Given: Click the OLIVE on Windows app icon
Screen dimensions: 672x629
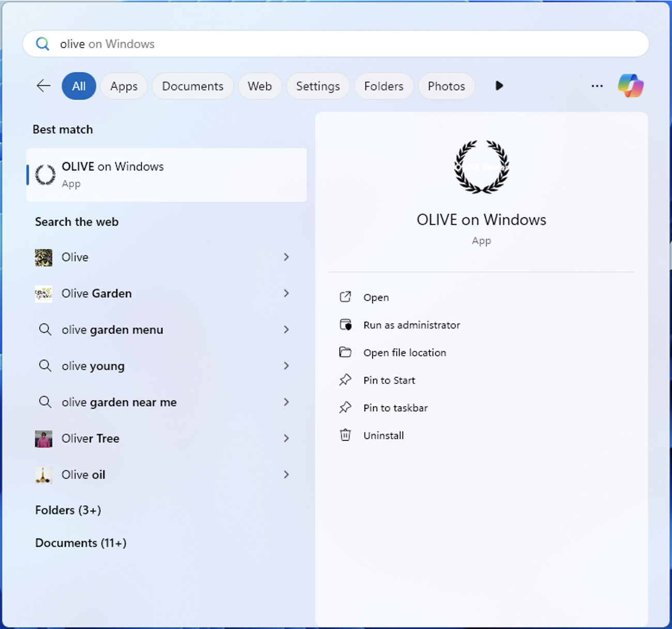Looking at the screenshot, I should pyautogui.click(x=44, y=175).
